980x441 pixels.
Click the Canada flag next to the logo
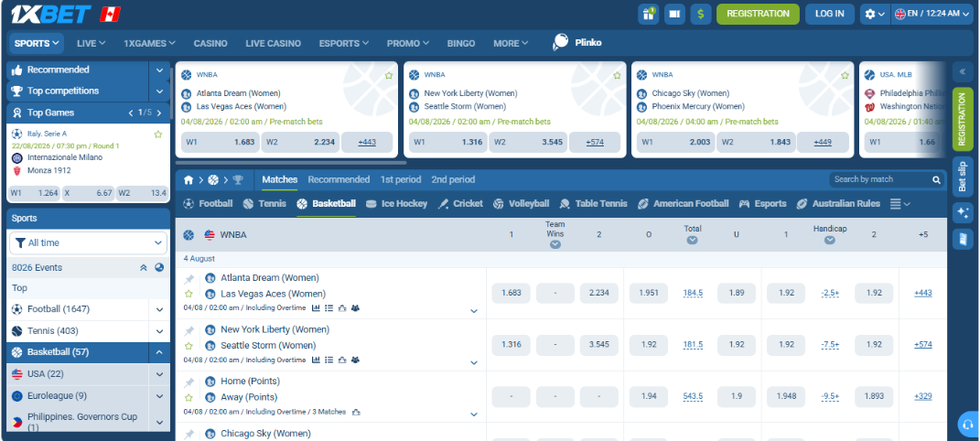point(111,14)
